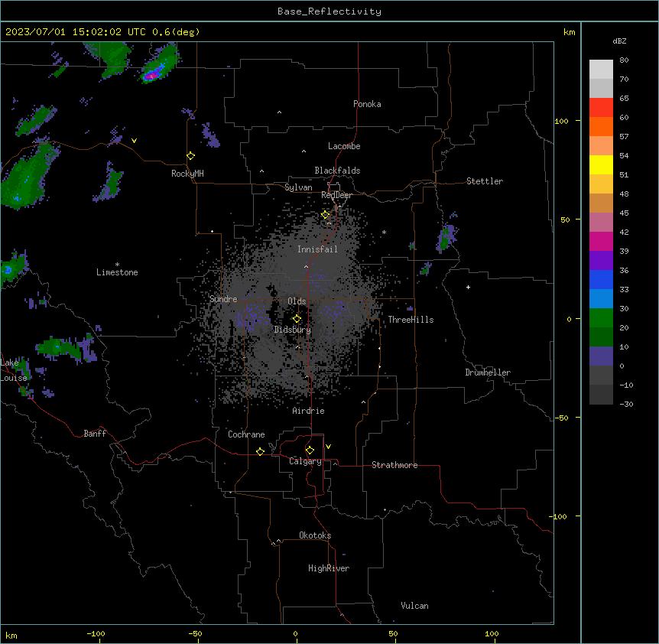Screen dimensions: 659x644
Task: Click the light gray band at the legend top
Action: 601,69
